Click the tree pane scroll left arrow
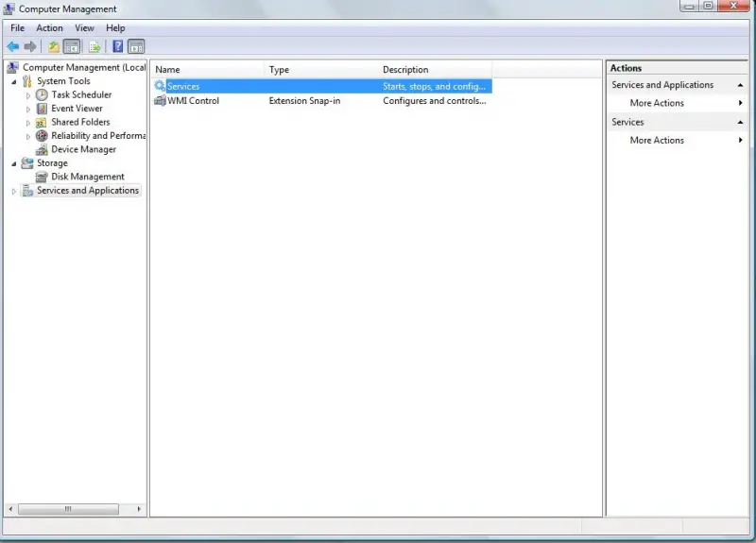The height and width of the screenshot is (543, 756). tap(10, 509)
